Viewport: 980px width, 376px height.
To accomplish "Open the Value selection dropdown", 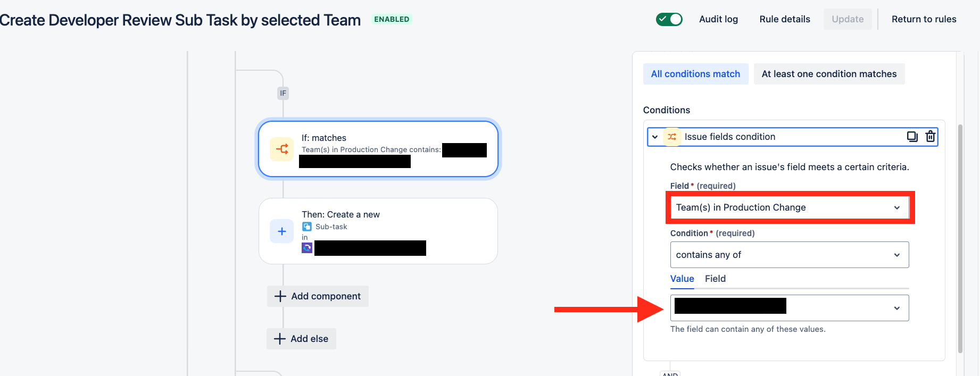I will (790, 308).
